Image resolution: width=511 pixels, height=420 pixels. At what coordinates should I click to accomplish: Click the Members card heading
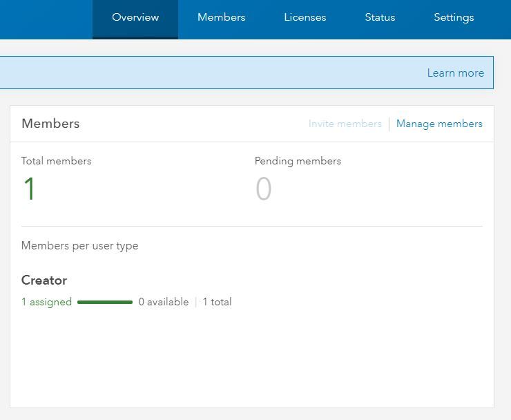50,124
